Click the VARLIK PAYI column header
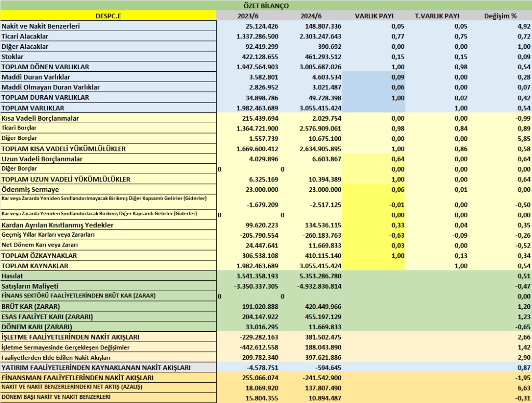The height and width of the screenshot is (403, 532). pyautogui.click(x=374, y=16)
